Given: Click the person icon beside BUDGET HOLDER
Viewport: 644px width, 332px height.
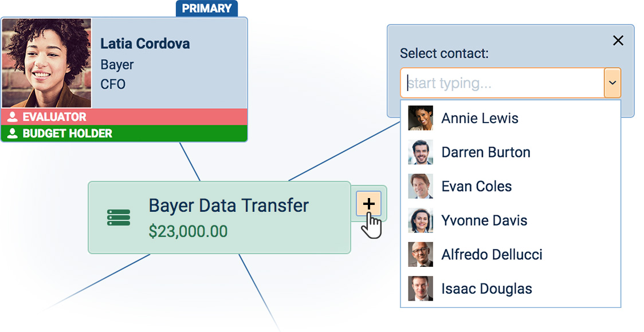Looking at the screenshot, I should [x=11, y=133].
